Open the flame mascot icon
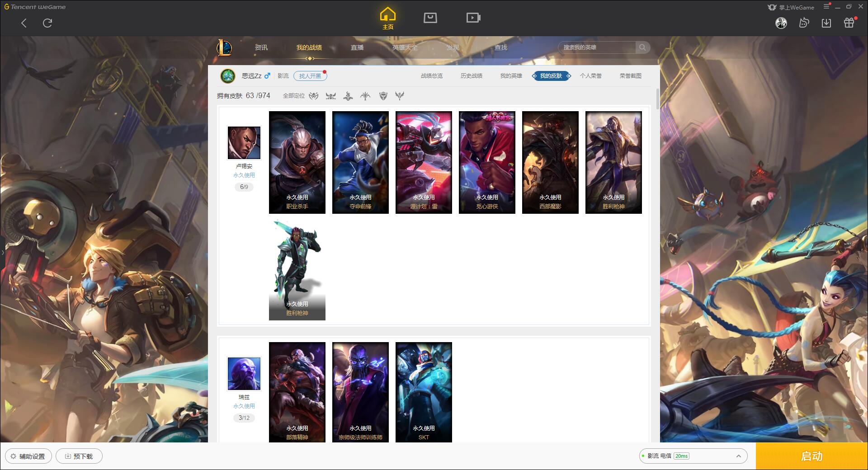This screenshot has height=470, width=868. coord(804,23)
